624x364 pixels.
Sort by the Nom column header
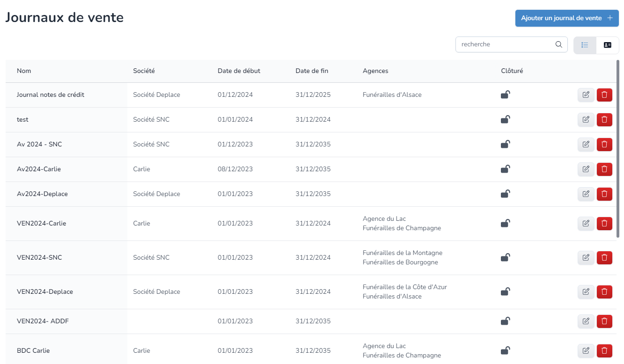tap(24, 71)
